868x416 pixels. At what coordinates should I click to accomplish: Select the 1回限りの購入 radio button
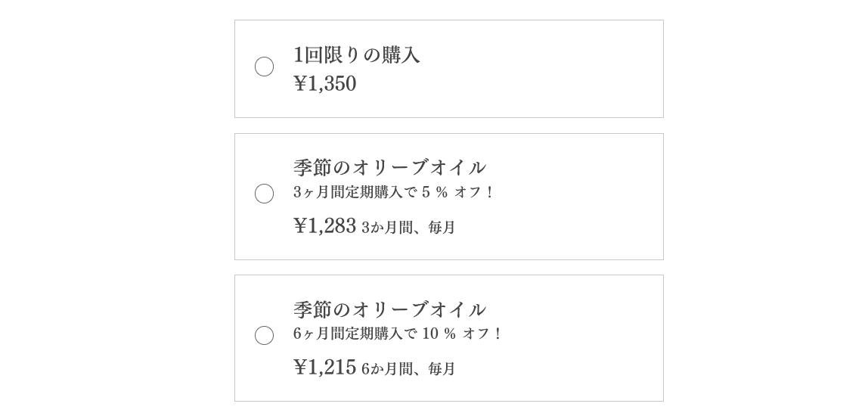(x=264, y=67)
